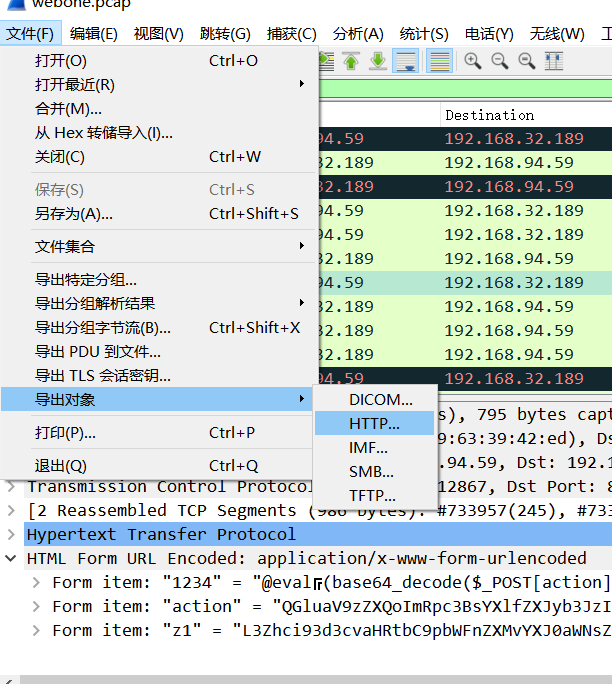The image size is (612, 684).
Task: Expand Form item "1234" row
Action: [37, 582]
